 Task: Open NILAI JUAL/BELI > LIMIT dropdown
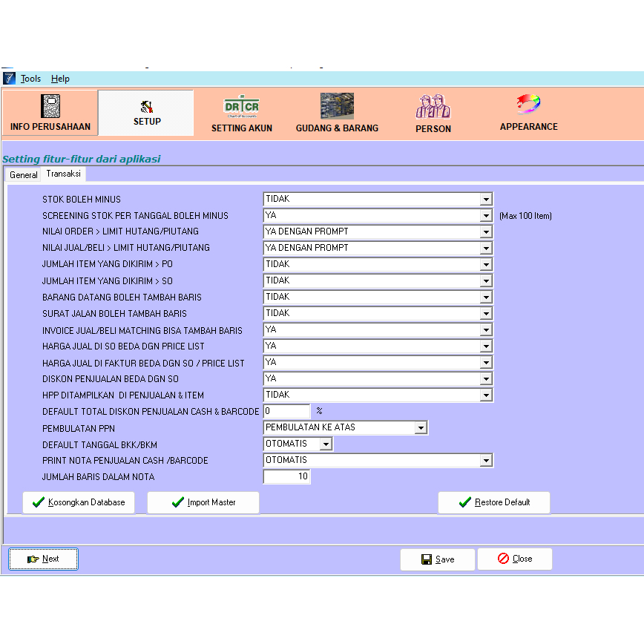click(x=486, y=248)
